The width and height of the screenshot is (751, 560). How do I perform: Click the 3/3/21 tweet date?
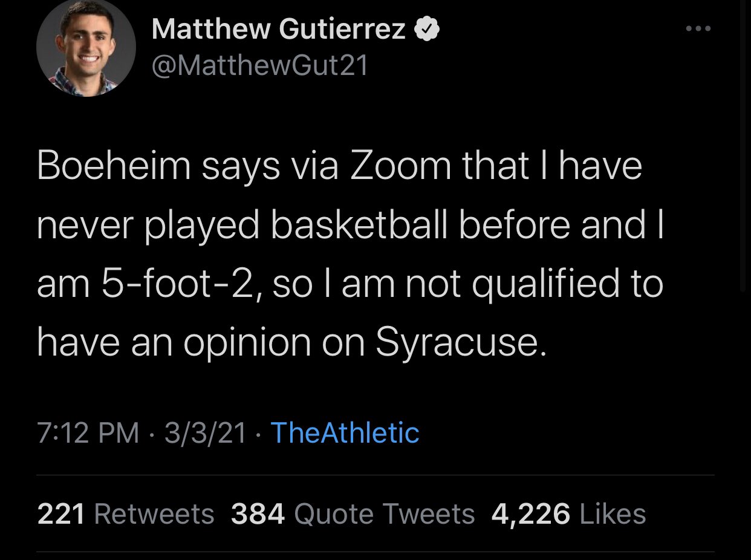click(204, 432)
